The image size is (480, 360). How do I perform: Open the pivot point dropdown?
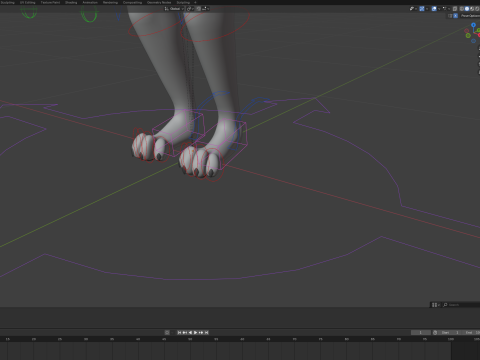(x=190, y=9)
